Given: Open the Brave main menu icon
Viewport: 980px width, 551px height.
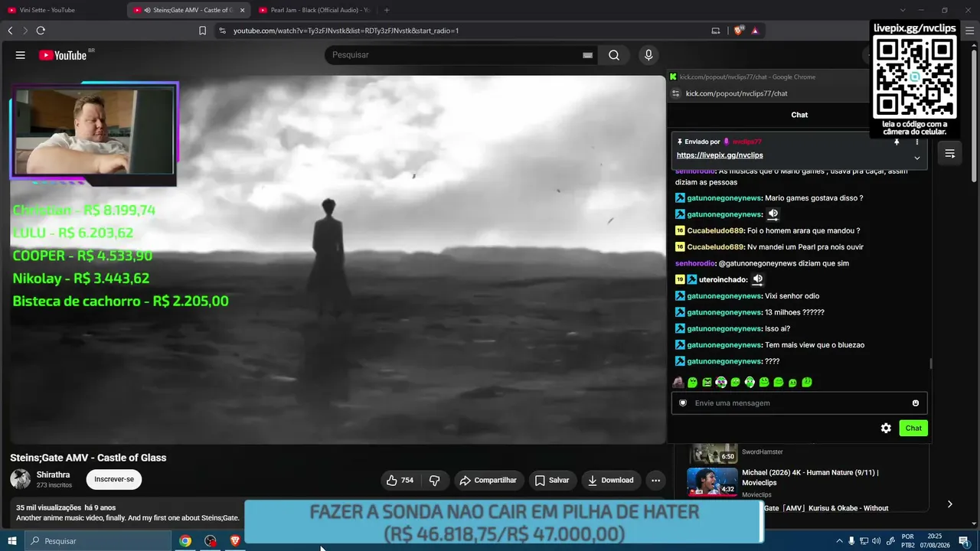Looking at the screenshot, I should click(x=971, y=31).
